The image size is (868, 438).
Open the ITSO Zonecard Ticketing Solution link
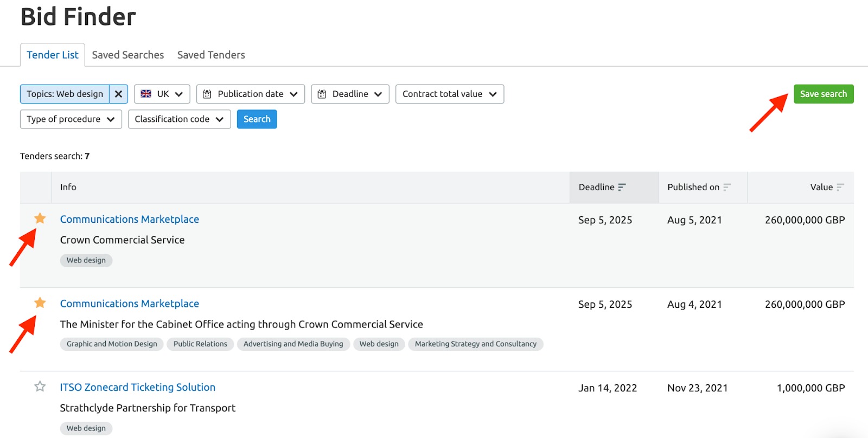coord(138,387)
